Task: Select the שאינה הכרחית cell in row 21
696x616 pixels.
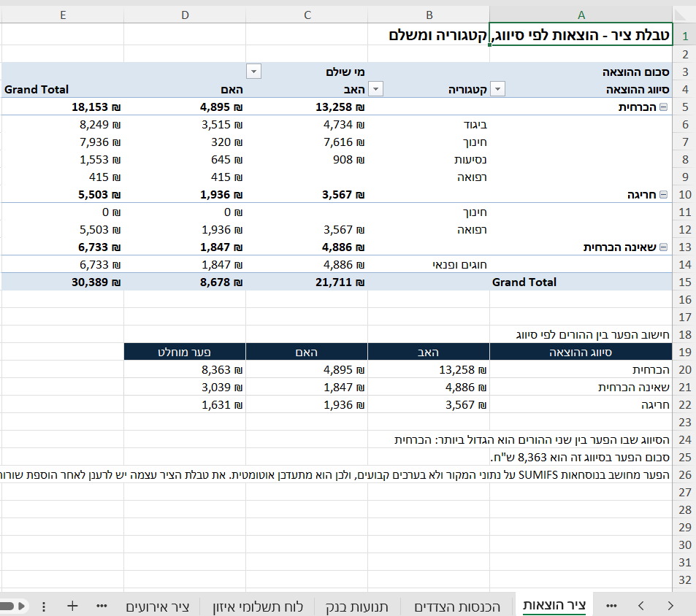Action: (581, 387)
